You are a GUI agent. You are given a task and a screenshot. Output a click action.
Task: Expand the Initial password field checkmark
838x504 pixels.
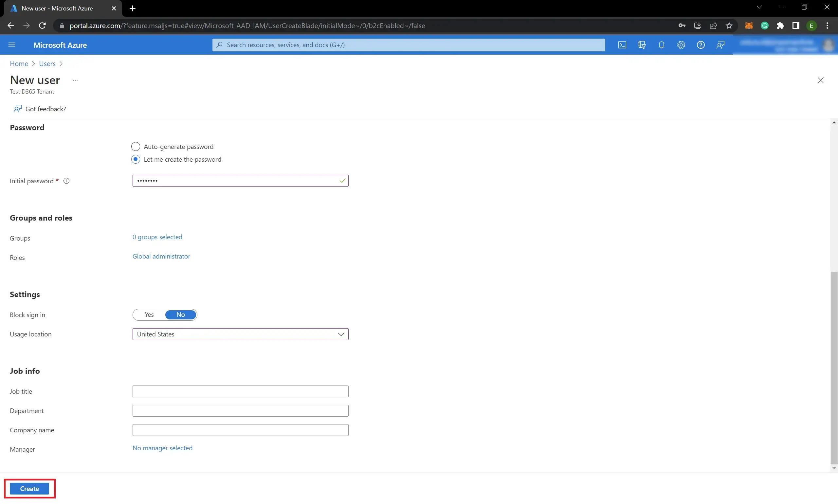coord(342,181)
